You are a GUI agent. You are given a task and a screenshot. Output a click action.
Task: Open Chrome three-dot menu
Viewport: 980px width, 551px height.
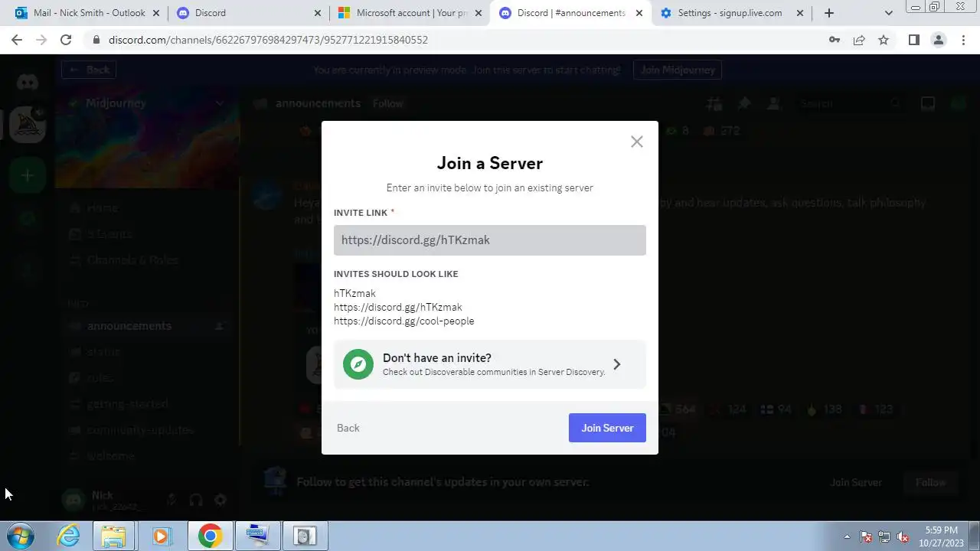coord(963,40)
